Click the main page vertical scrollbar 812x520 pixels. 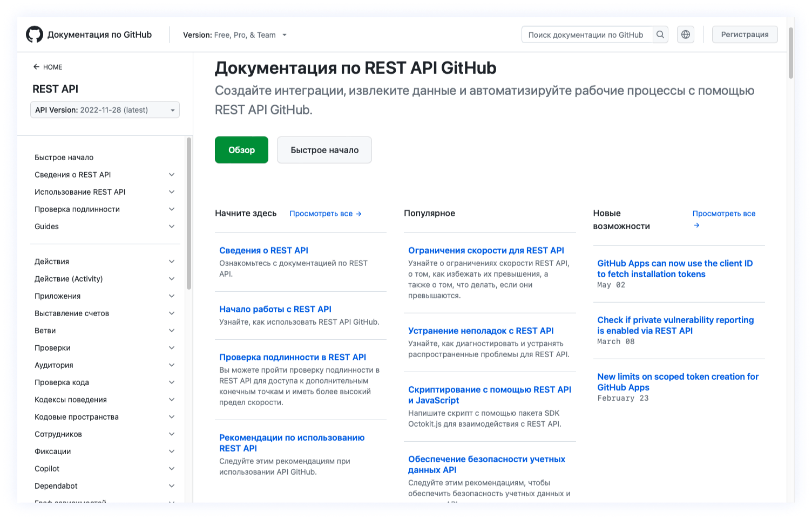coord(791,53)
